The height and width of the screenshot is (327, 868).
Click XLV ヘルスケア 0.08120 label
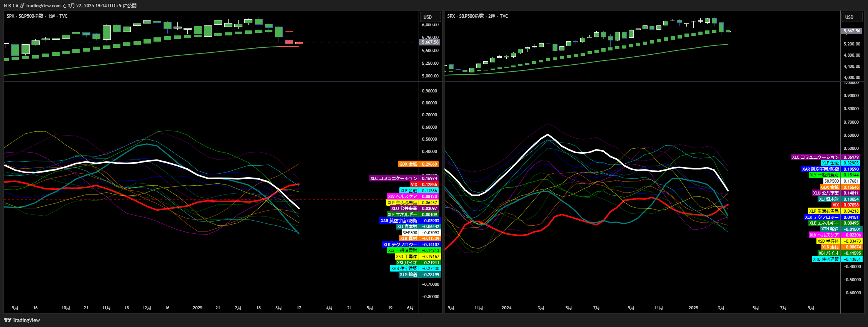(412, 196)
